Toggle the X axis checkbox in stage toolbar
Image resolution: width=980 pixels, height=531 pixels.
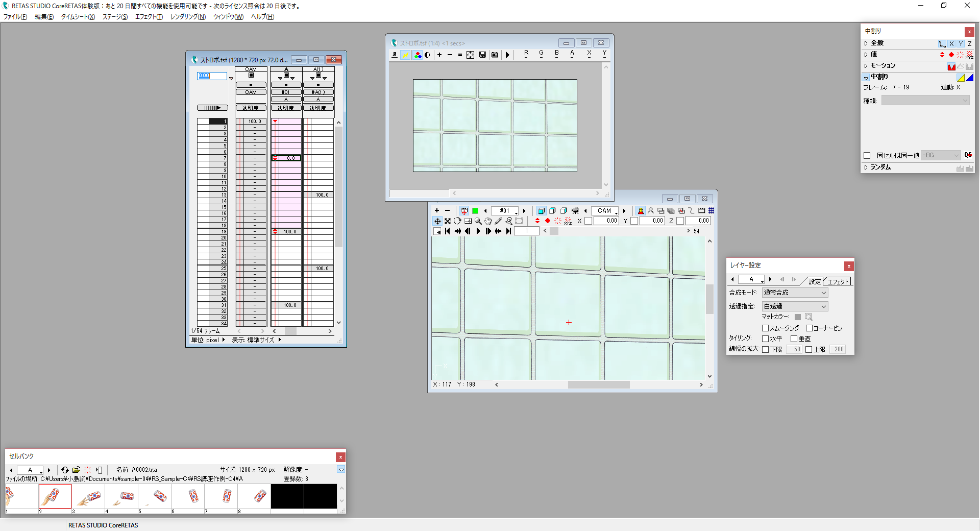(x=589, y=221)
